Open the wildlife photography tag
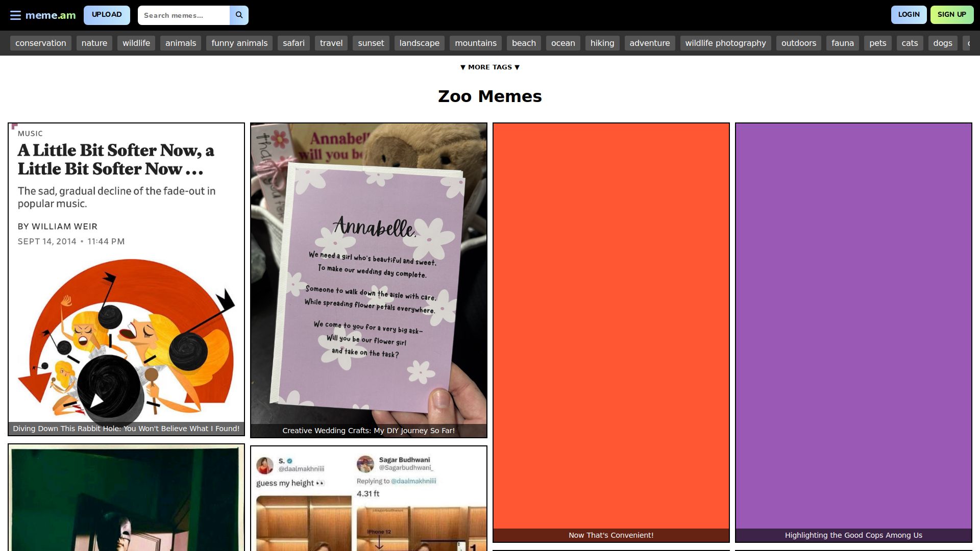The image size is (980, 551). click(x=725, y=43)
